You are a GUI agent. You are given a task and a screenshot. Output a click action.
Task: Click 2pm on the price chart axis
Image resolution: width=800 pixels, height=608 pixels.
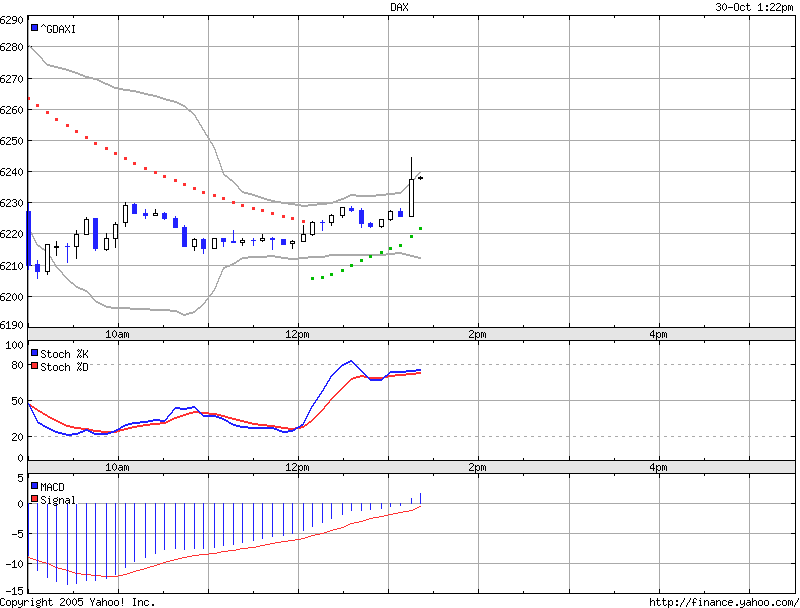coord(477,334)
